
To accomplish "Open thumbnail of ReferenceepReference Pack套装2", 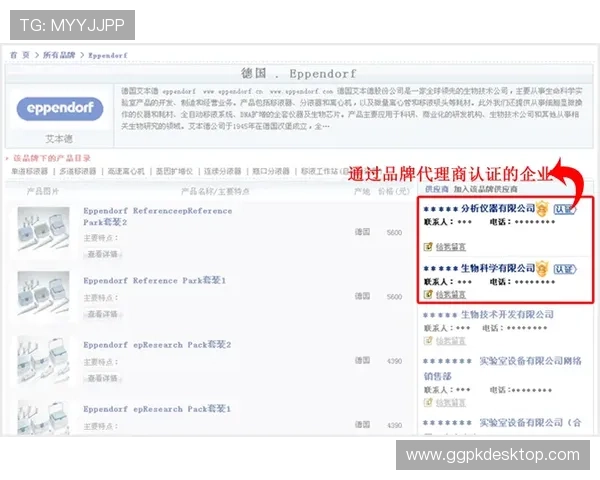I will 44,229.
